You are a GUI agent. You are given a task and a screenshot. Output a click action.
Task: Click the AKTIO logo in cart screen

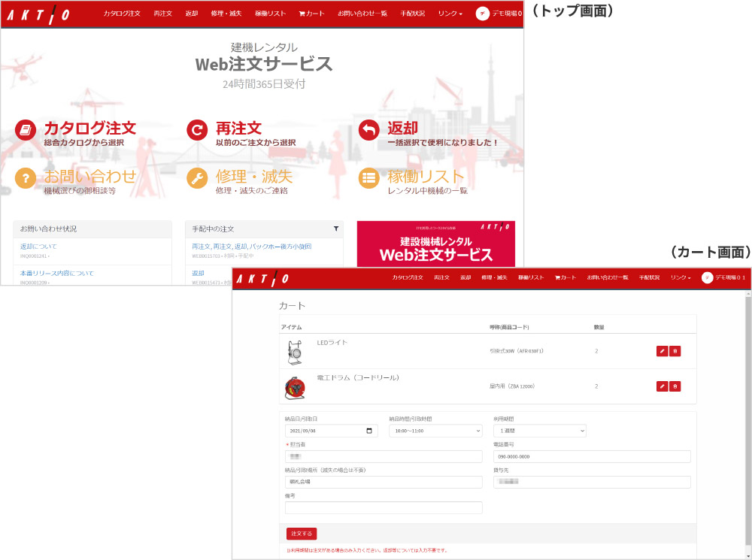262,279
